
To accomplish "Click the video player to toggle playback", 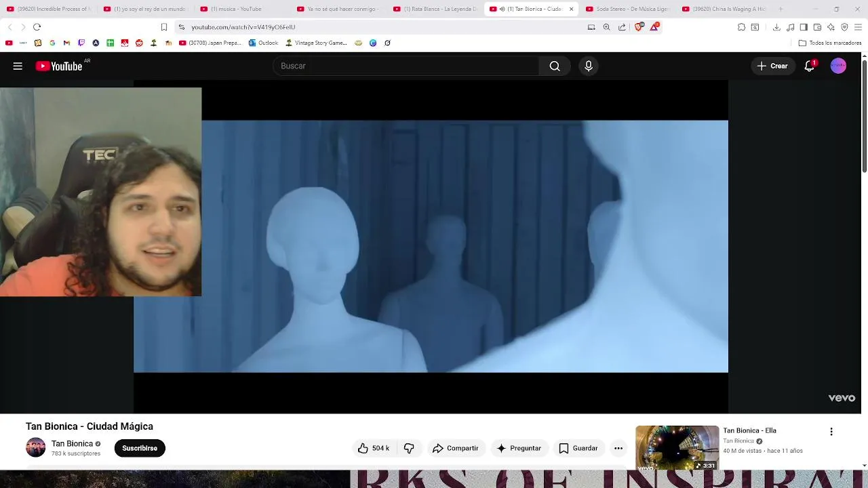I will click(431, 247).
